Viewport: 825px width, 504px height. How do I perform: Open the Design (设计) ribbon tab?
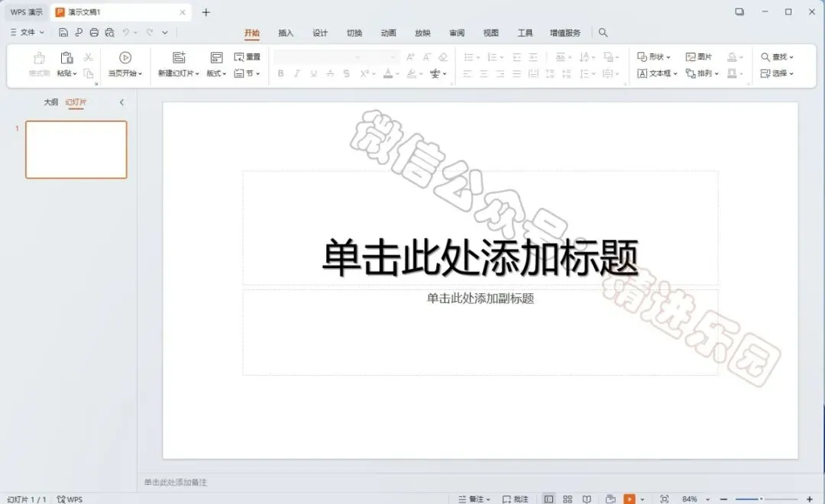(x=320, y=33)
